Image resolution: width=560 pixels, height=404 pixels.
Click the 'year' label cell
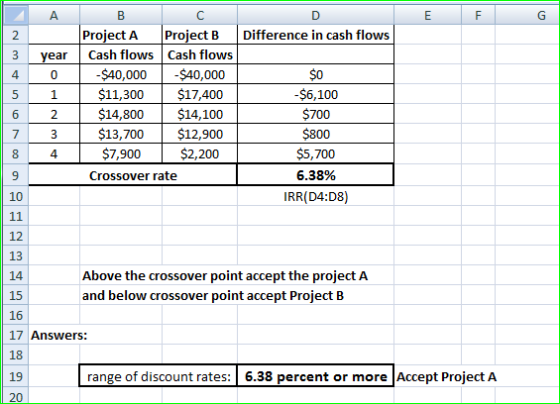[x=54, y=55]
